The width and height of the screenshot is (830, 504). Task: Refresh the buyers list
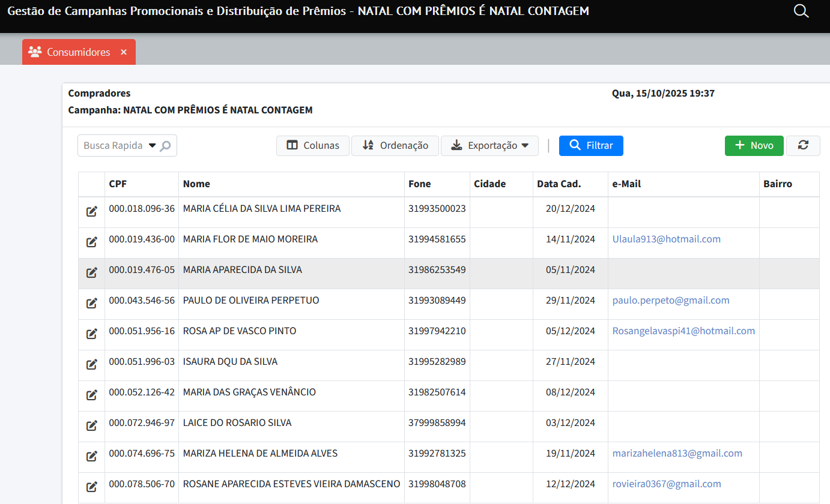tap(803, 146)
